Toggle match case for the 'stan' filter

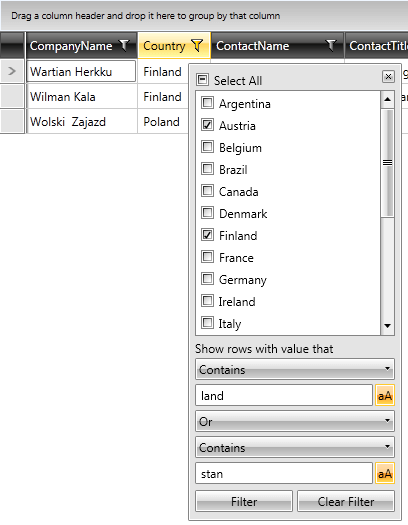[x=385, y=473]
